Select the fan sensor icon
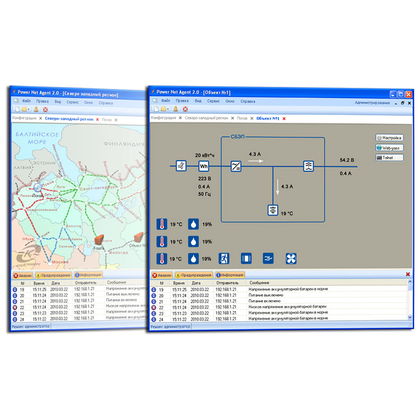420x420 pixels. 291,258
